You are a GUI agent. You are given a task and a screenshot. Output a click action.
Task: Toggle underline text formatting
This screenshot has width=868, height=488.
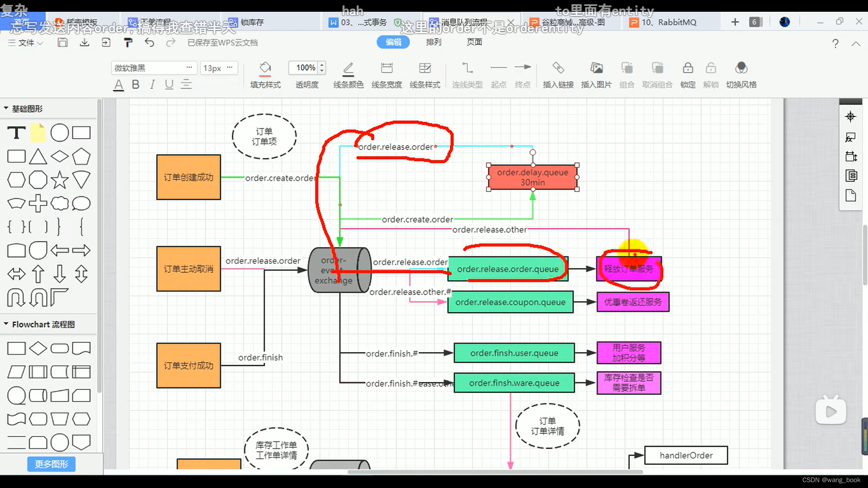click(x=169, y=84)
